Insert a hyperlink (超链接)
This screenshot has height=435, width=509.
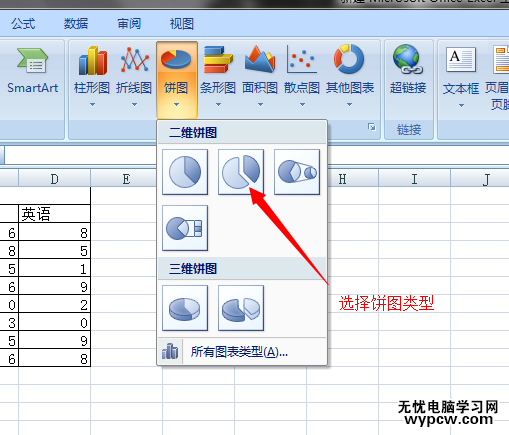point(408,71)
